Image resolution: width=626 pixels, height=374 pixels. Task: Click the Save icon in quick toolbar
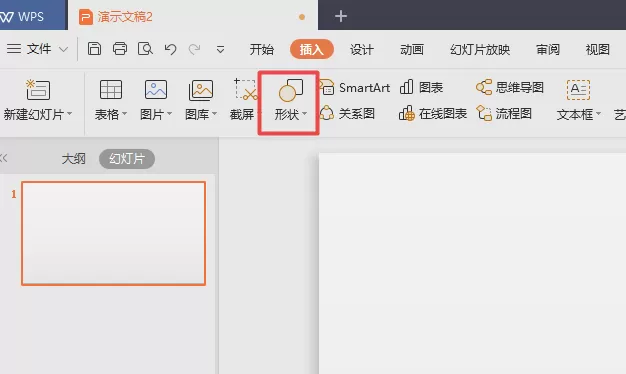point(94,49)
